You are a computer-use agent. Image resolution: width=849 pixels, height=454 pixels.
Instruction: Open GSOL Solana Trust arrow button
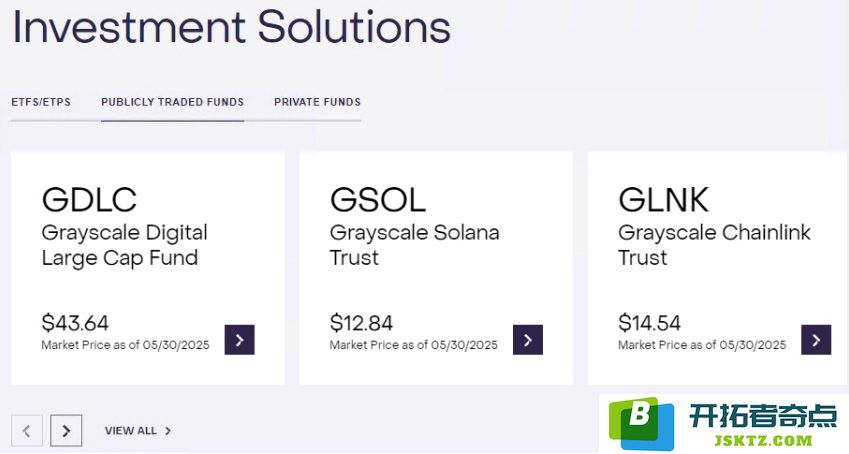click(528, 340)
